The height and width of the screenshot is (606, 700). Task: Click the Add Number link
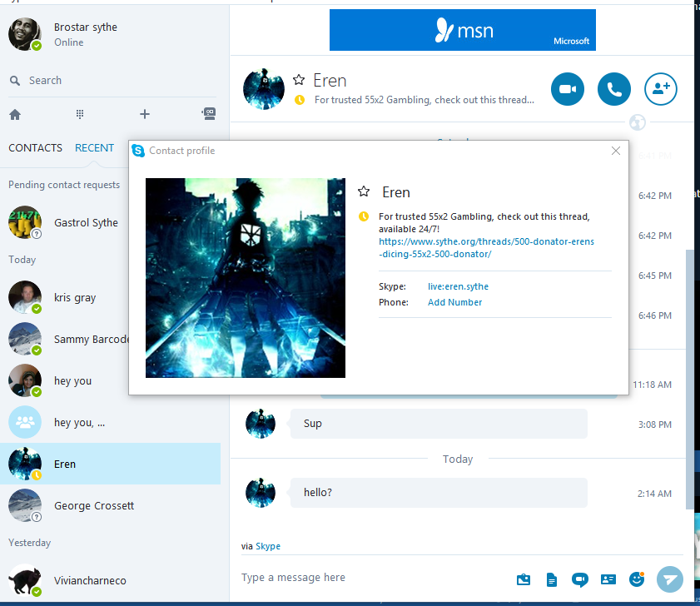tap(455, 302)
